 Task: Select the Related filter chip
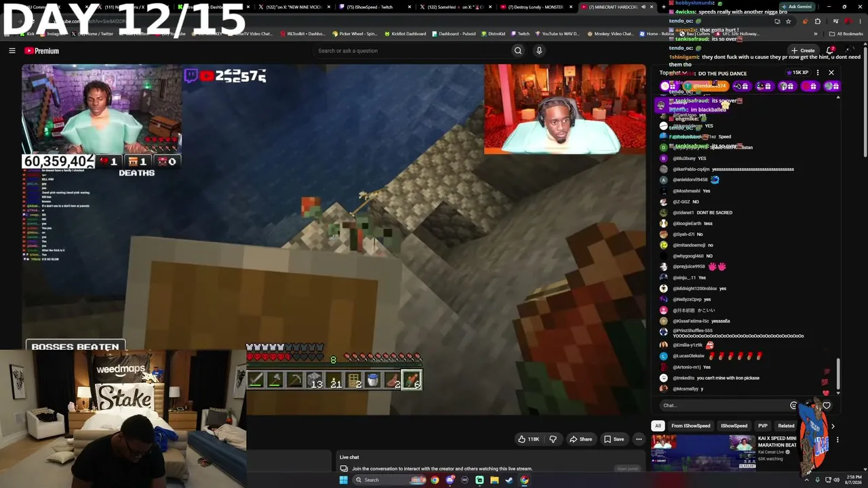click(x=786, y=426)
